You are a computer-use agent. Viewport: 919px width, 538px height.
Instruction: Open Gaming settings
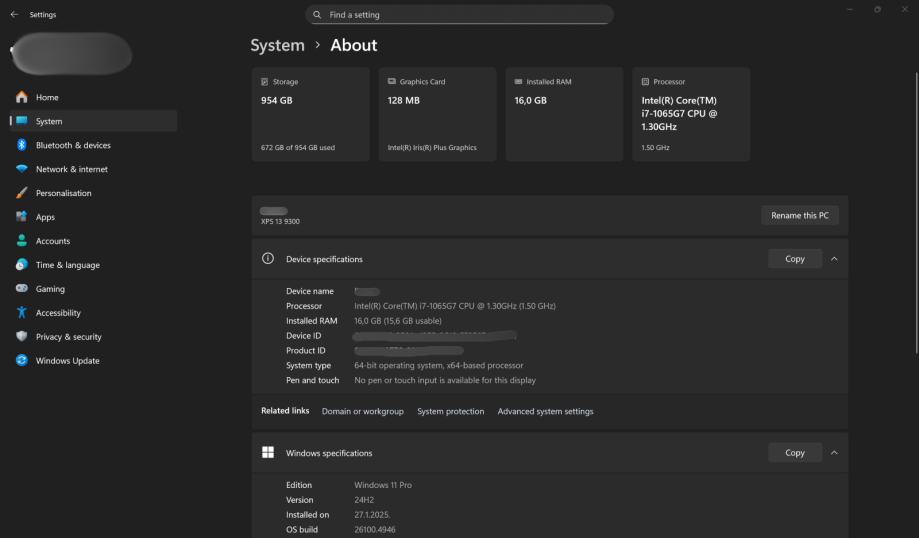coord(50,289)
